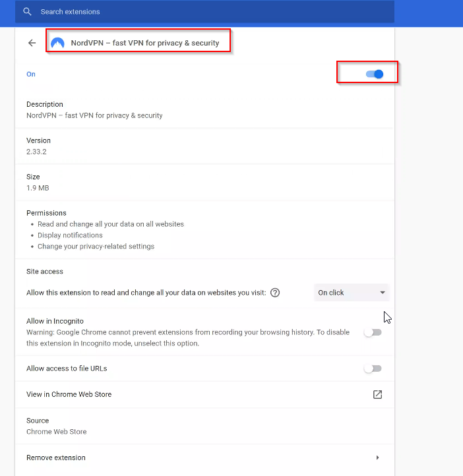The image size is (463, 476).
Task: Turn off the NordVPN extension toggle
Action: 375,74
